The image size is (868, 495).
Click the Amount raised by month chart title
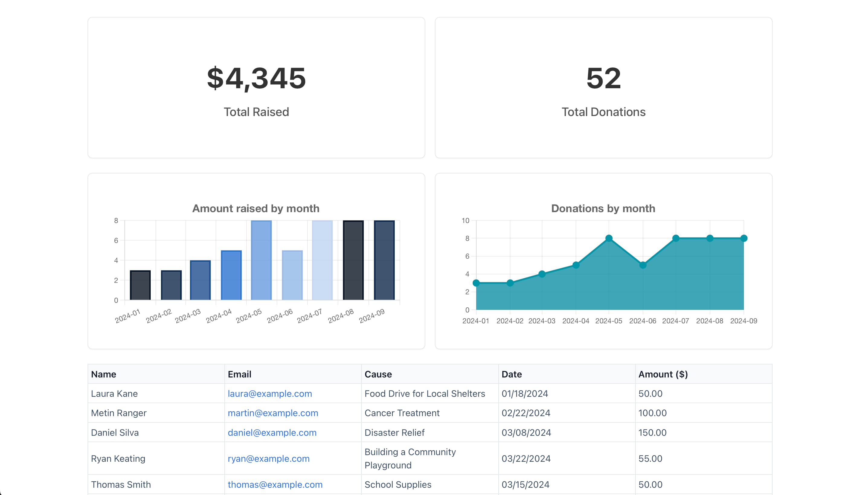[256, 209]
